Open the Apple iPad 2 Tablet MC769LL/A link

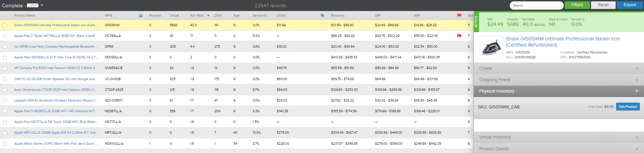pos(56,36)
